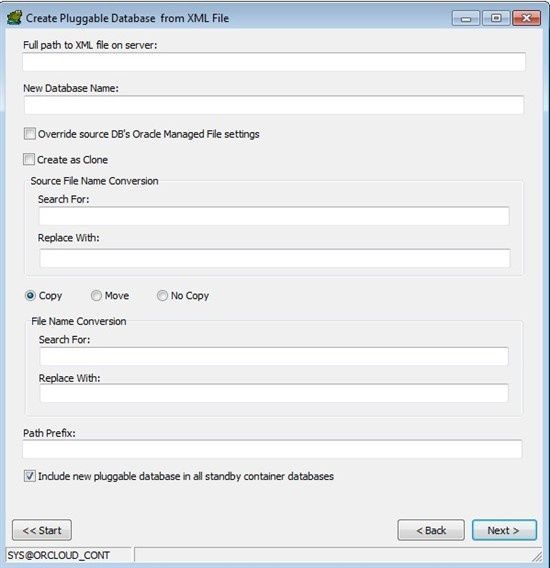Go to the Next wizard page
550x568 pixels.
[504, 530]
